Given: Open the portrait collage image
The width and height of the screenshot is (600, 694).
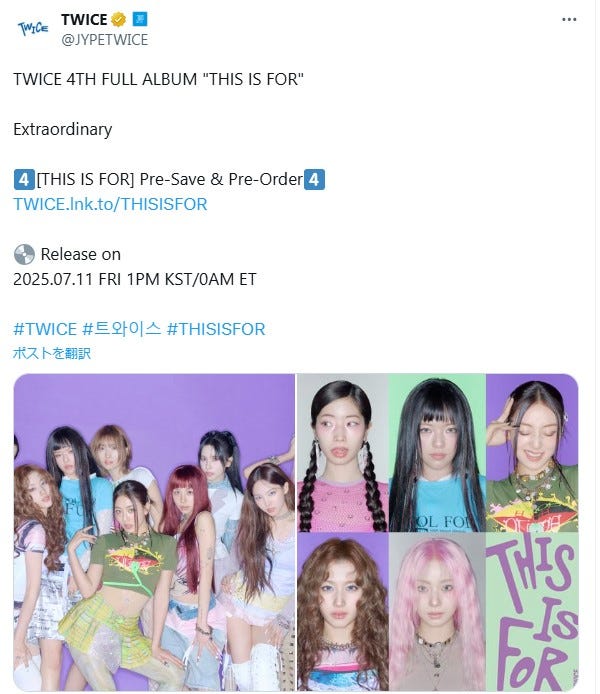Looking at the screenshot, I should tap(438, 532).
